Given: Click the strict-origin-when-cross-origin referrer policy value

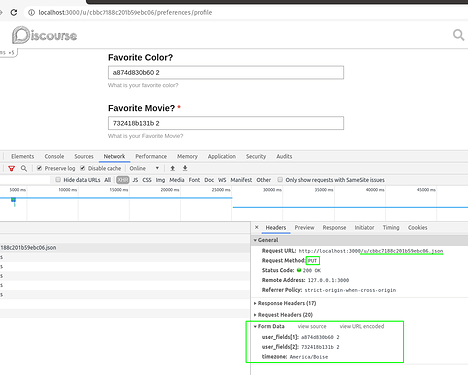Looking at the screenshot, I should point(350,290).
